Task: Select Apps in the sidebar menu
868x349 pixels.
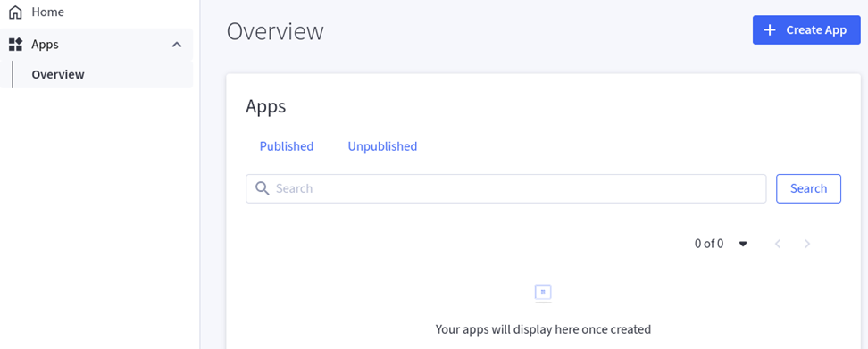Action: coord(96,45)
